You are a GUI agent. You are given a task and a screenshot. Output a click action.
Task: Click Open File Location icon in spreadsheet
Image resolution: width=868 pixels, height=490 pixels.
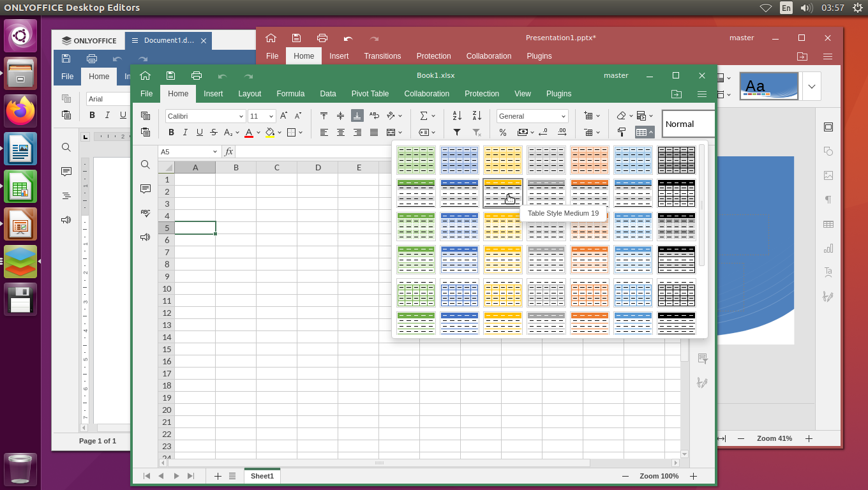(x=677, y=94)
